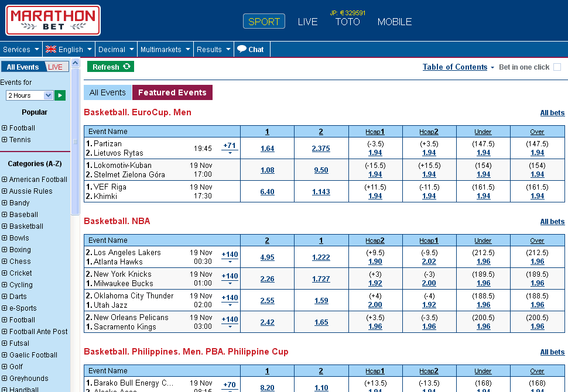Screen dimensions: 568x392
Task: Open the 2 Hours events dropdown
Action: pyautogui.click(x=30, y=95)
